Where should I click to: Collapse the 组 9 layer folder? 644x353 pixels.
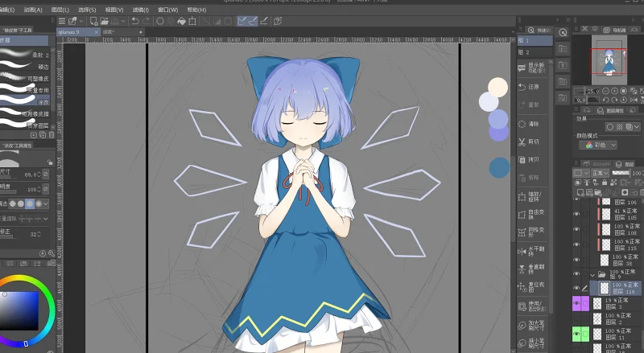coord(592,275)
